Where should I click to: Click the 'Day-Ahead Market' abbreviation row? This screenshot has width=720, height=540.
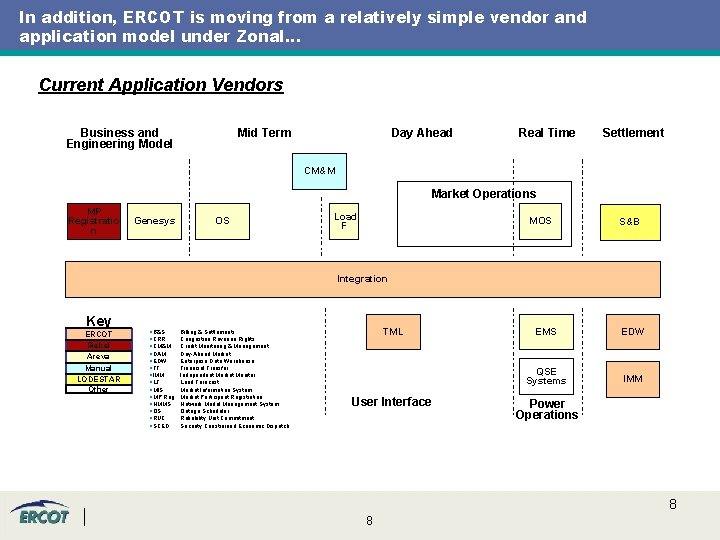(191, 354)
